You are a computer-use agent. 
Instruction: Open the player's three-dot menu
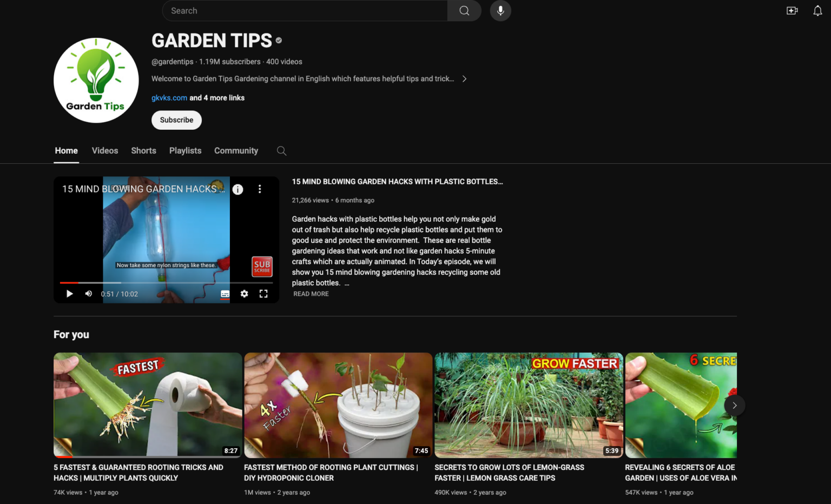point(260,189)
